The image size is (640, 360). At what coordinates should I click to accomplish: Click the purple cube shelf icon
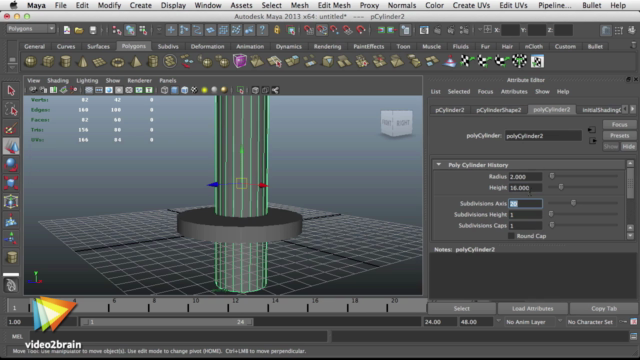240,61
